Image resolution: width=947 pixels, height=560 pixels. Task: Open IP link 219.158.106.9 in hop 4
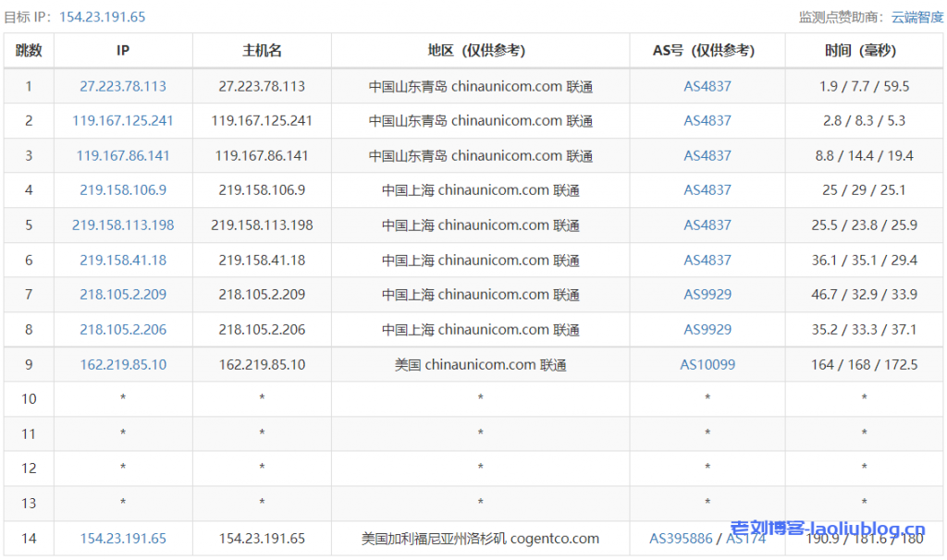click(122, 190)
